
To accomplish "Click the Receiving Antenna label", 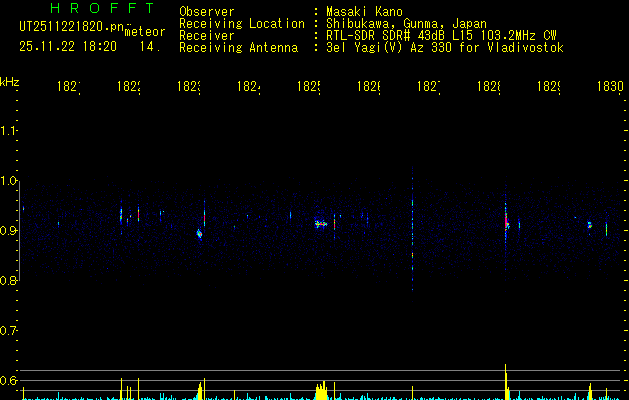I will [x=238, y=48].
